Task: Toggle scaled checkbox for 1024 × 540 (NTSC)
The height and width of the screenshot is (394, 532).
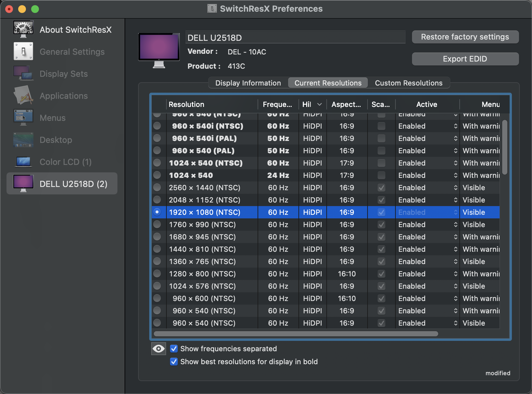Action: [x=381, y=163]
